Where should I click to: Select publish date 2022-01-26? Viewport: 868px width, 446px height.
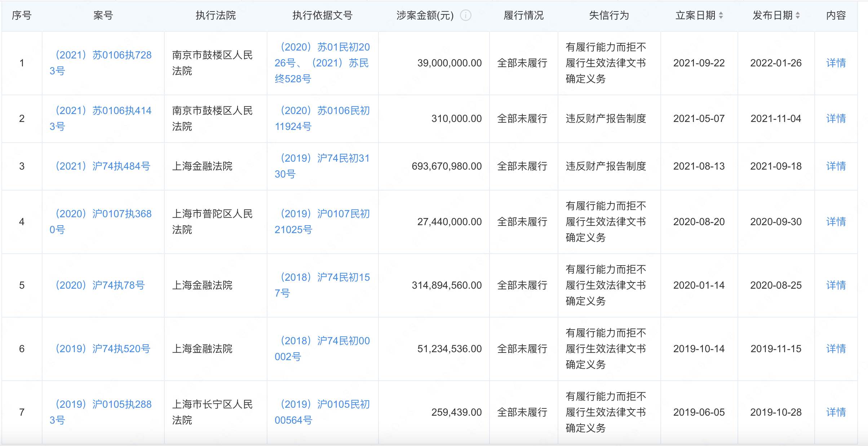pos(776,63)
